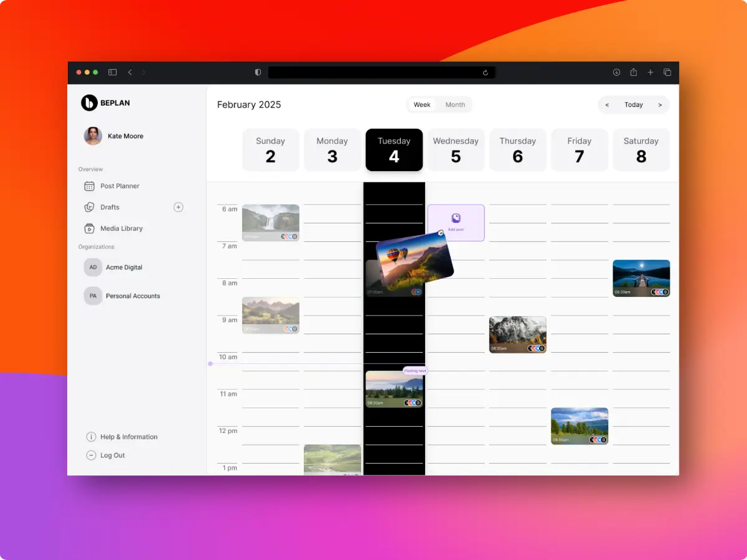
Task: Click the browser share icon
Action: pyautogui.click(x=633, y=72)
